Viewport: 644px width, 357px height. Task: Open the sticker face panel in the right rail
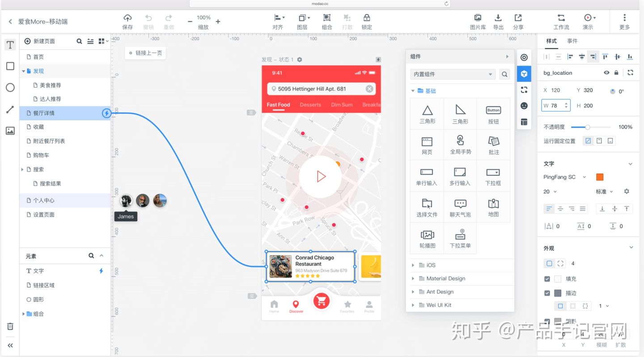click(524, 106)
